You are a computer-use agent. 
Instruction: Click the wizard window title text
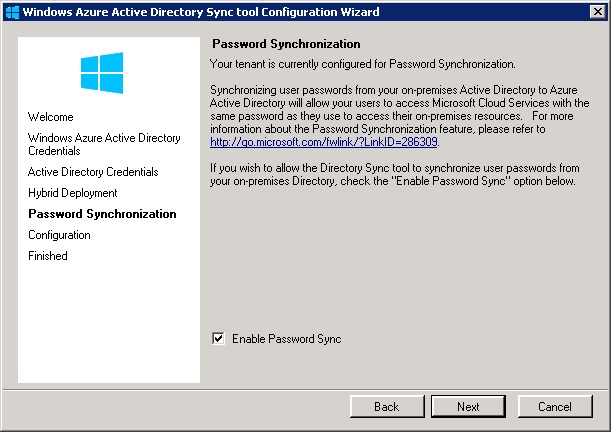click(201, 12)
